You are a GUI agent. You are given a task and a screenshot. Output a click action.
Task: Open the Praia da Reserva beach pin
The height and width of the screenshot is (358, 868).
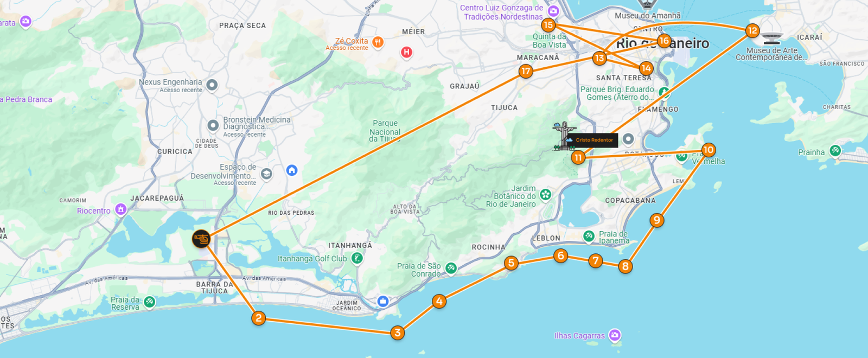[150, 302]
